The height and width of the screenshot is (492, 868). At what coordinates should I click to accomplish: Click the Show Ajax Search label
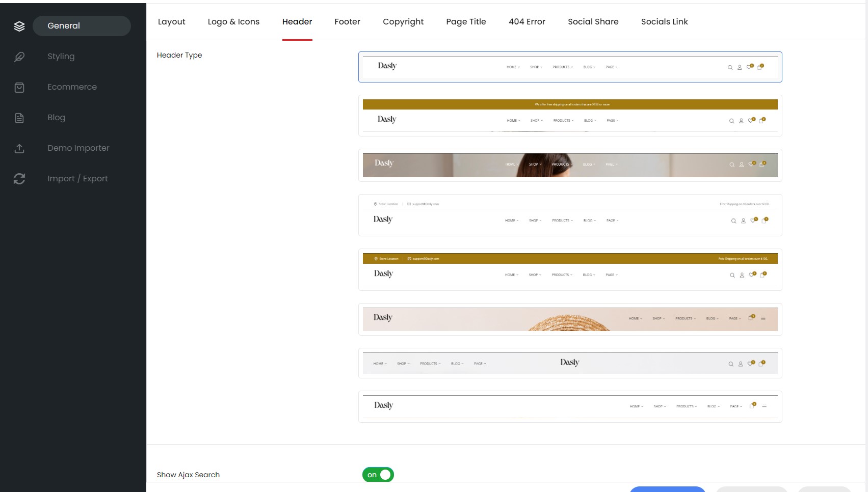[x=188, y=475]
